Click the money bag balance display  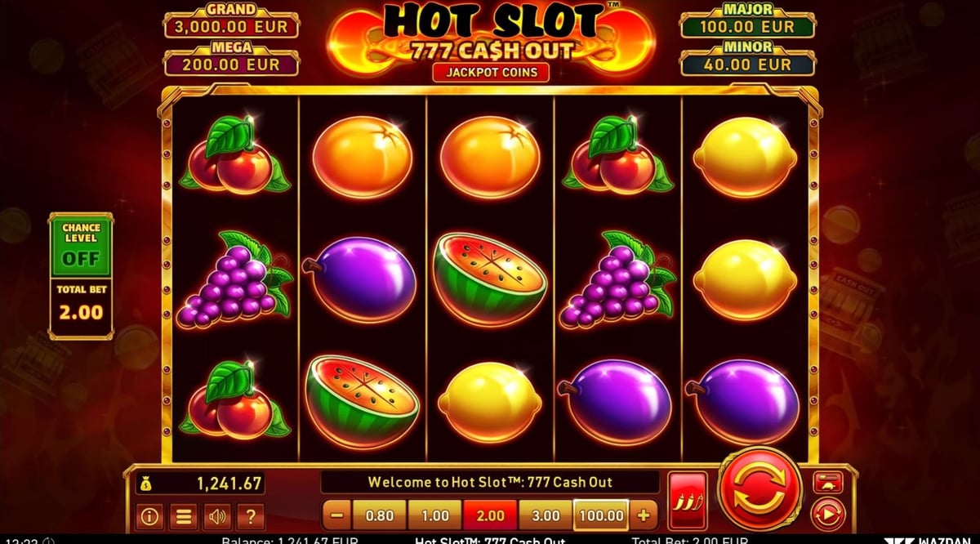(200, 484)
